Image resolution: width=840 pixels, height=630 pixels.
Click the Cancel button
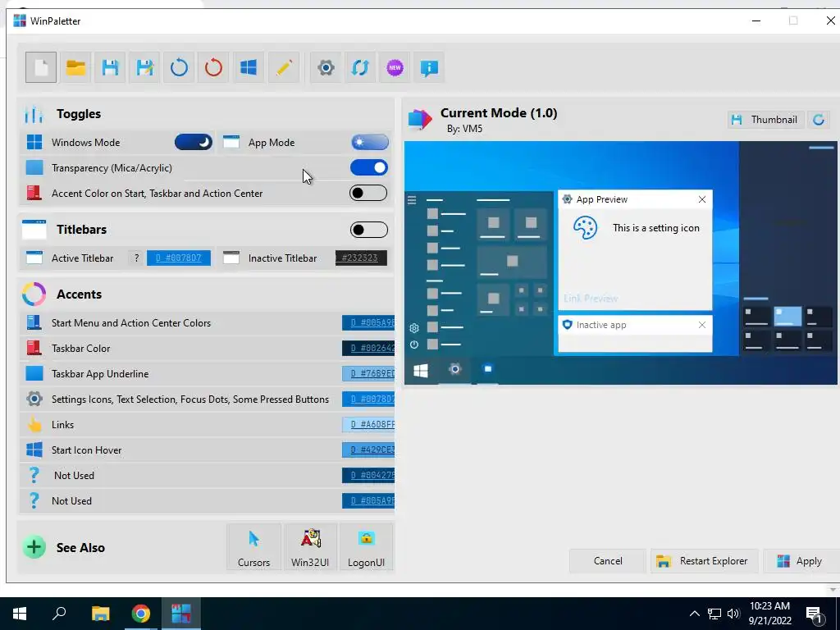(x=608, y=561)
